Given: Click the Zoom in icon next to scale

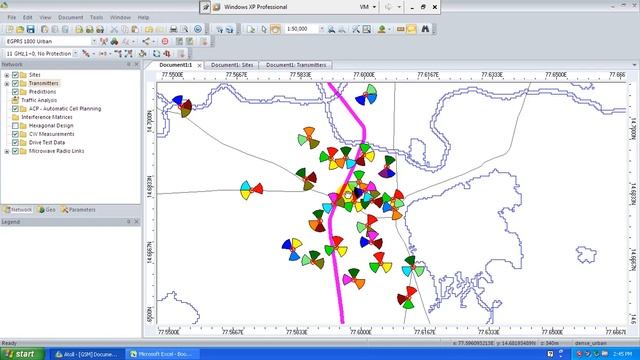Looking at the screenshot, I should [x=331, y=29].
